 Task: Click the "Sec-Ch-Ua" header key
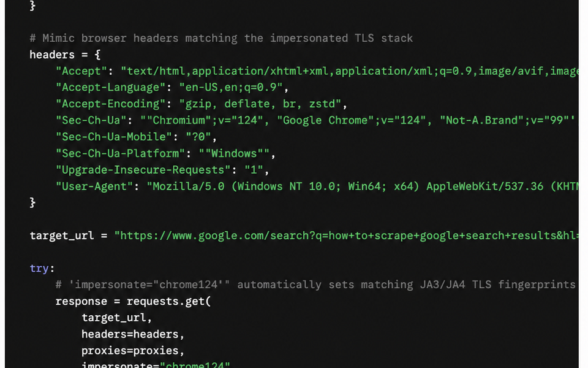click(91, 121)
